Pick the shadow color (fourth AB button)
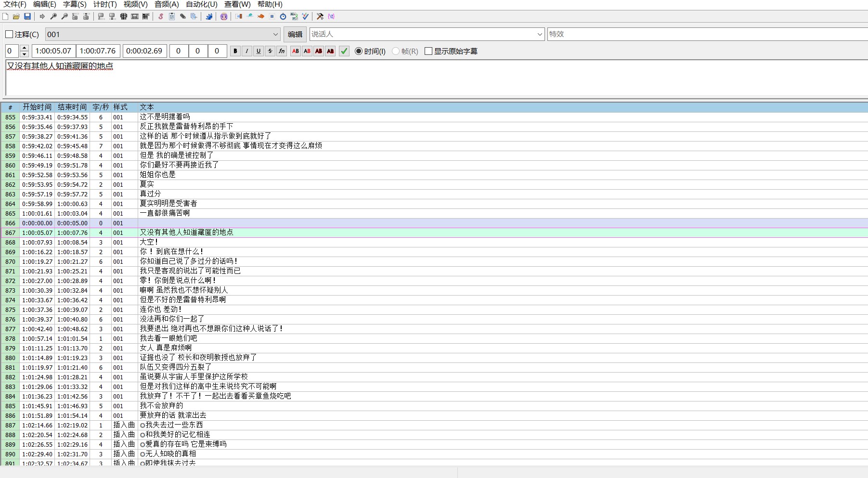Viewport: 868px width, 478px height. pos(330,51)
